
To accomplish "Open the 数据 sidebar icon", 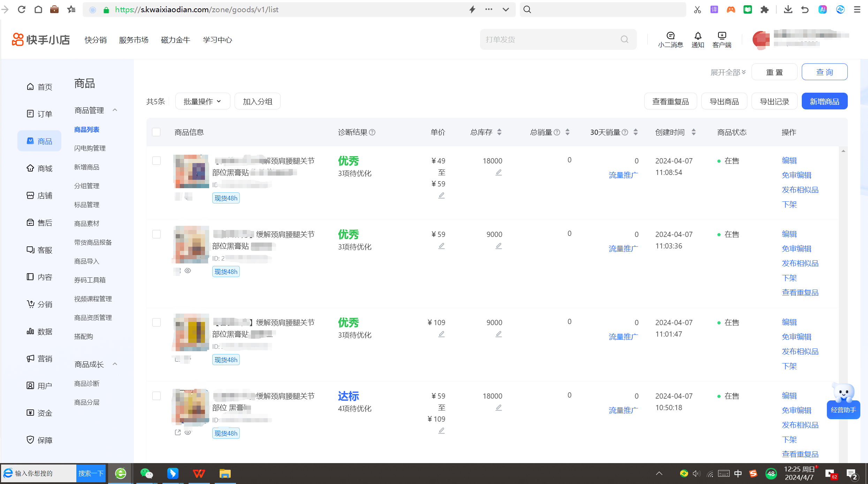I will 39,331.
